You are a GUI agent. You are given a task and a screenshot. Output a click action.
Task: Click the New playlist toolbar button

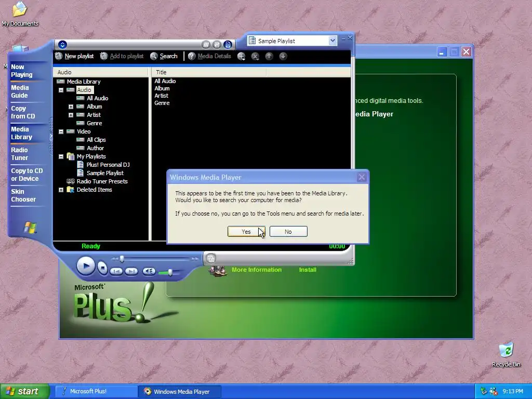(x=74, y=56)
